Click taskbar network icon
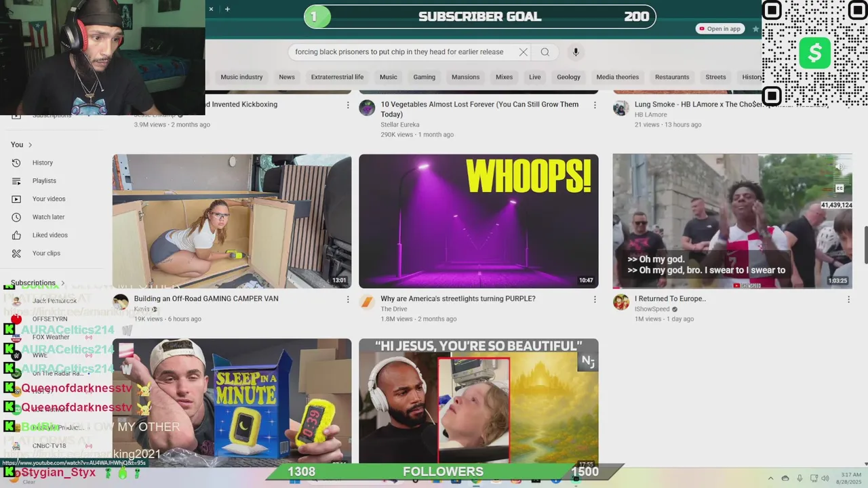Viewport: 868px width, 488px height. point(814,479)
